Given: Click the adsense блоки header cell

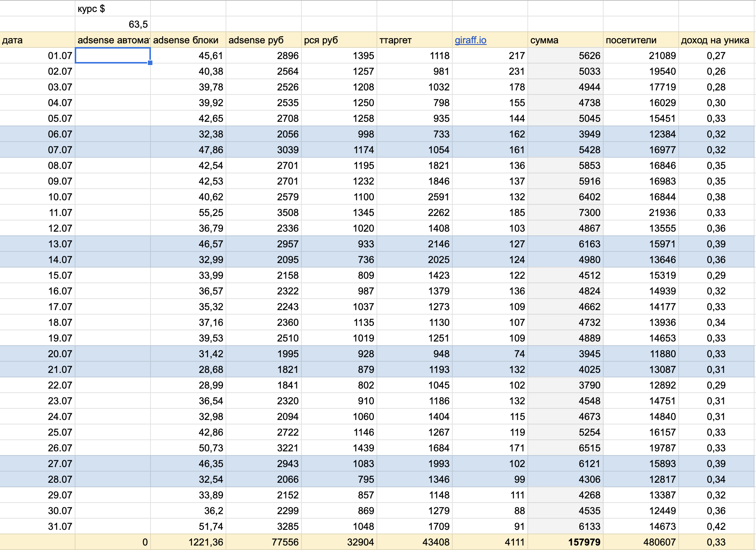Looking at the screenshot, I should [x=188, y=40].
